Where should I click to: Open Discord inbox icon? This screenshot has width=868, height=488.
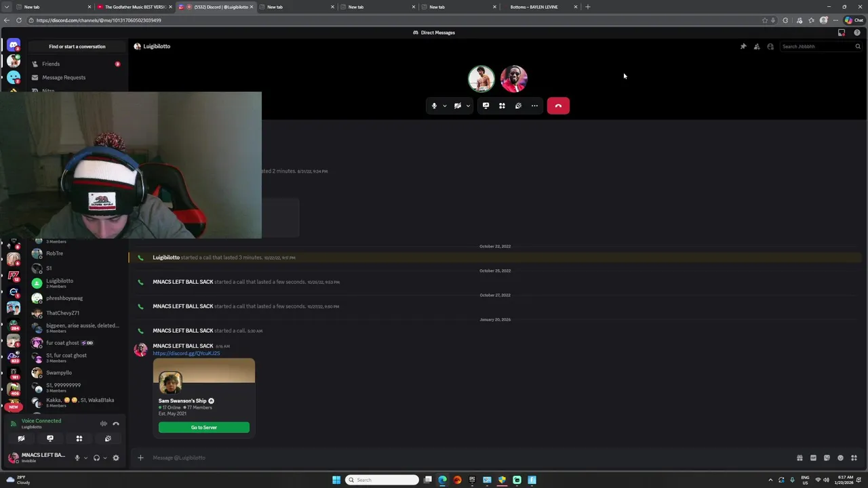(842, 33)
